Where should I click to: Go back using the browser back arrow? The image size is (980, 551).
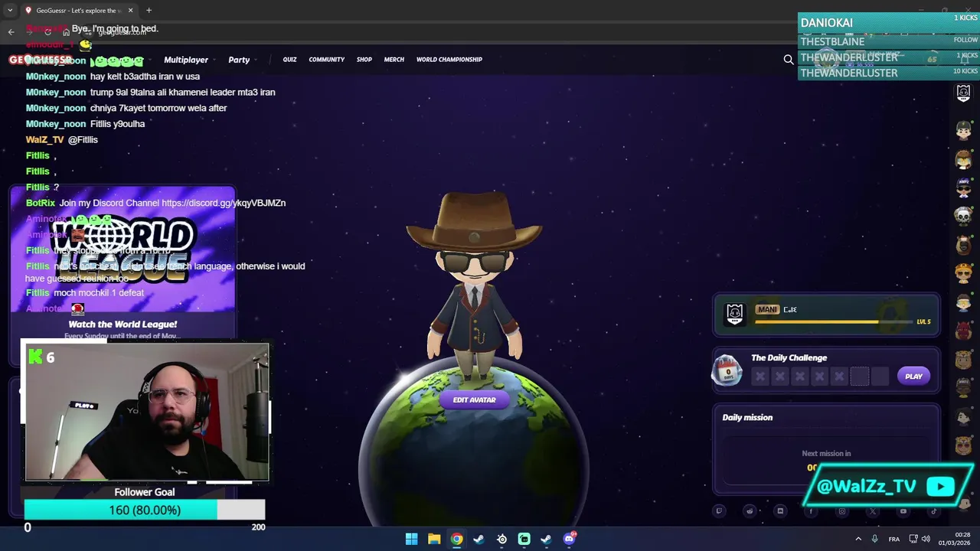[11, 31]
